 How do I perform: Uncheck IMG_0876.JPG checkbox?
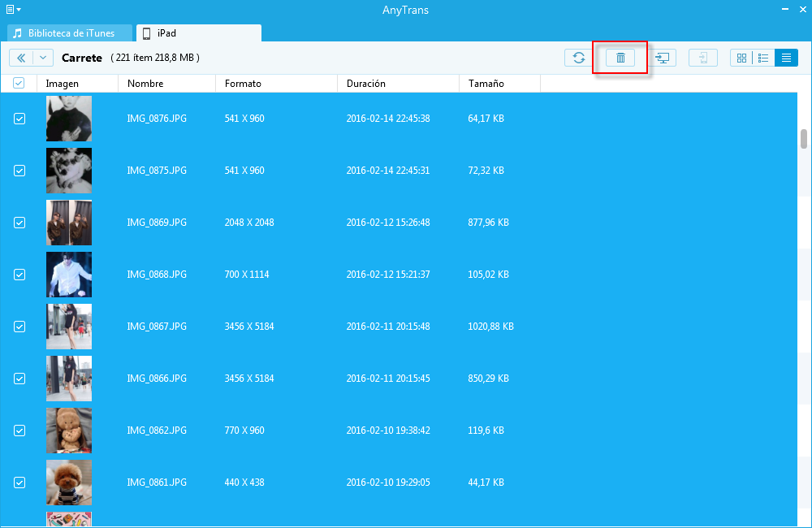tap(19, 119)
